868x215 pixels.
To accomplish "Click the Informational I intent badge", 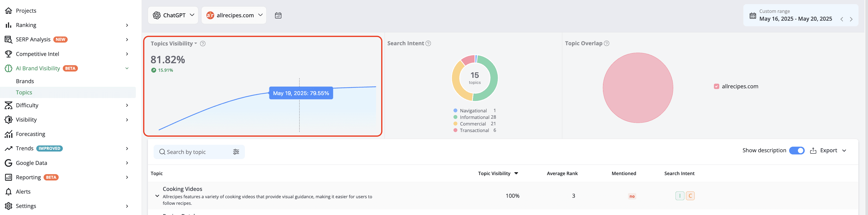I will (680, 196).
